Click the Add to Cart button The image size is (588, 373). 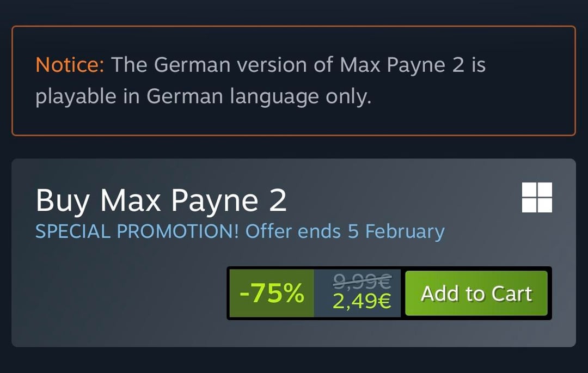(x=476, y=293)
